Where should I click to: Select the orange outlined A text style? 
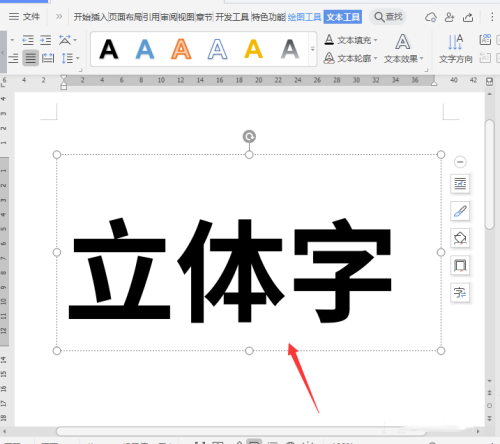pos(181,49)
